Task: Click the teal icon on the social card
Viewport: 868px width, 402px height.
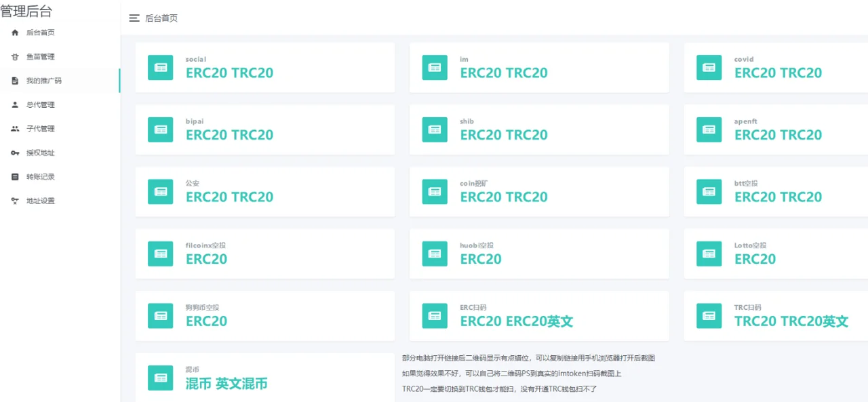Action: click(x=160, y=68)
